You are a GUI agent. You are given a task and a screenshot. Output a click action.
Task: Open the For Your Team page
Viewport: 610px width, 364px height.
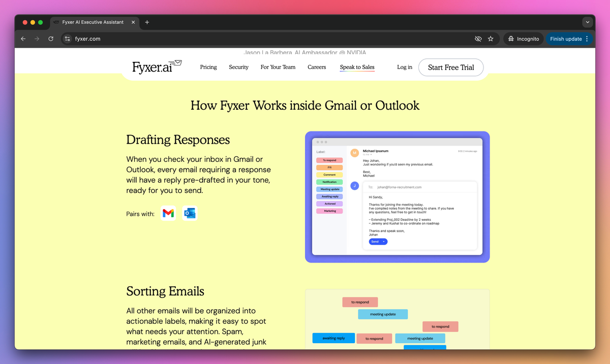pos(278,67)
